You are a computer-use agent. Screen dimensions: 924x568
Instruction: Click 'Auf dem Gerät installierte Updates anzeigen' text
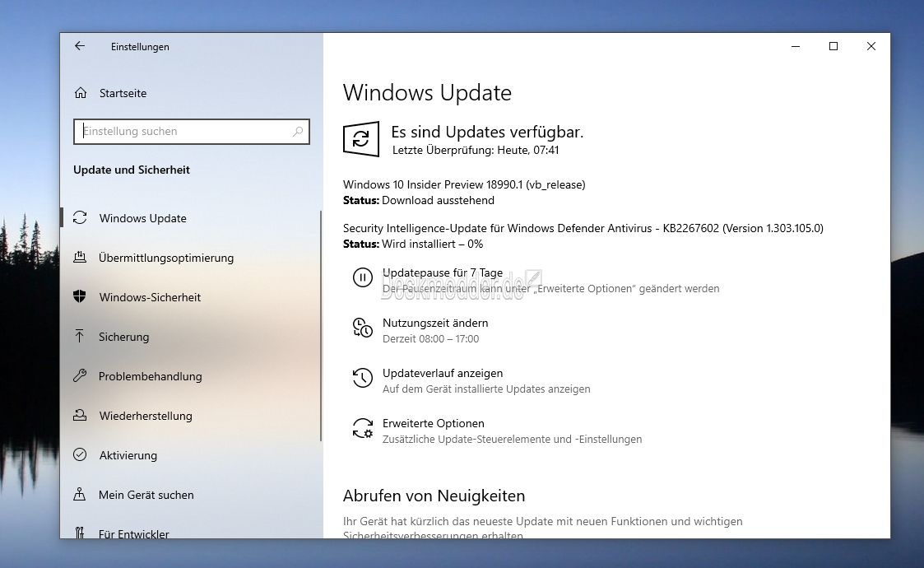tap(486, 389)
